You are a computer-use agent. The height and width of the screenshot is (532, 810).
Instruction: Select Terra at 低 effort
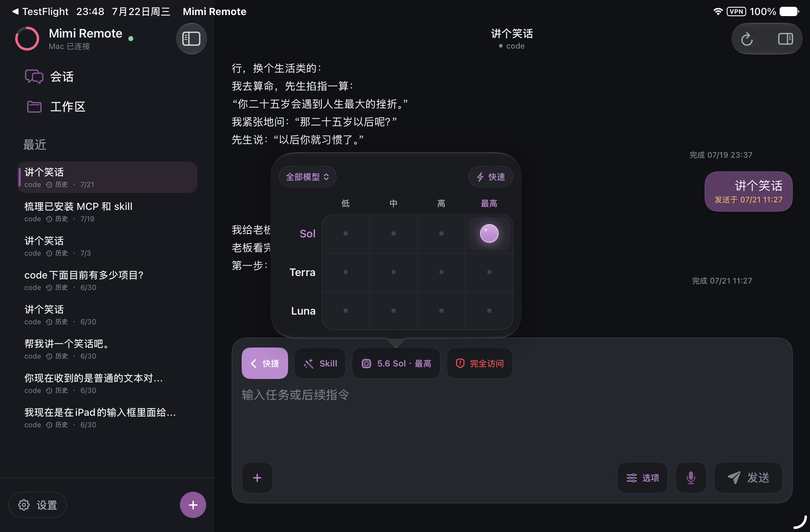346,272
